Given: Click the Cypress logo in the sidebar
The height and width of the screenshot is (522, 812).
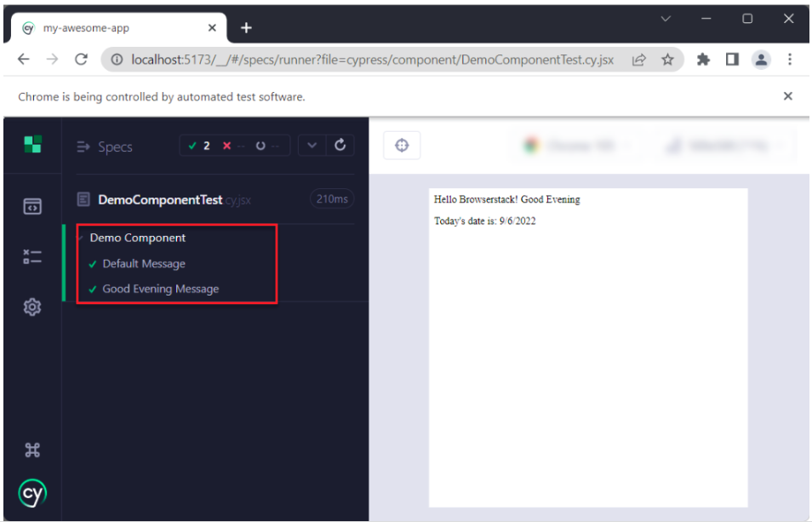Looking at the screenshot, I should tap(32, 493).
